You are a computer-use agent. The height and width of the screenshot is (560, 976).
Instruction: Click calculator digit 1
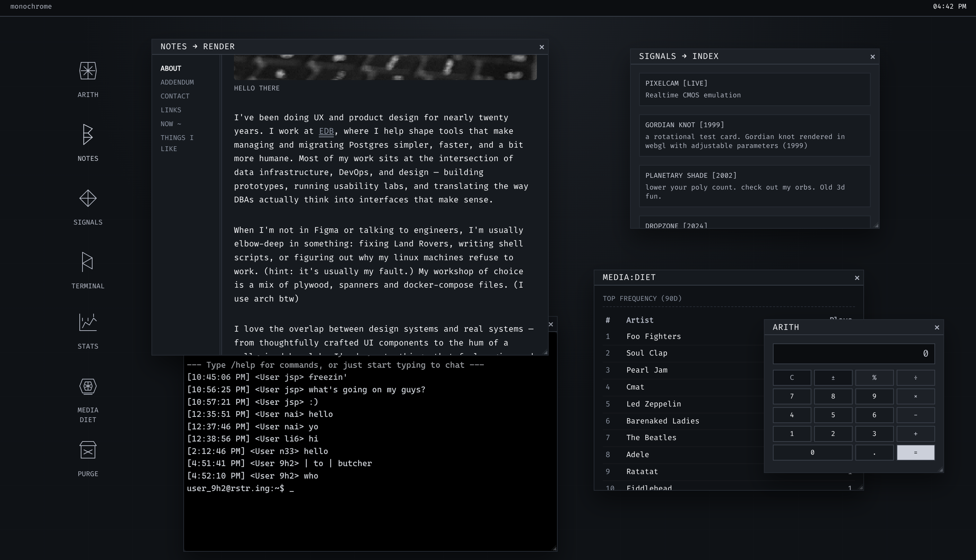click(x=792, y=434)
